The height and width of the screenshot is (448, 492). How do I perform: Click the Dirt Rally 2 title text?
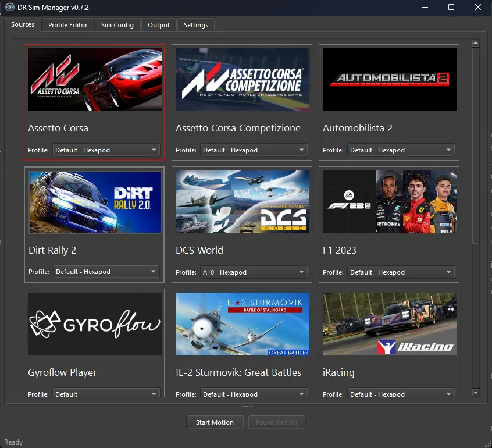point(52,250)
